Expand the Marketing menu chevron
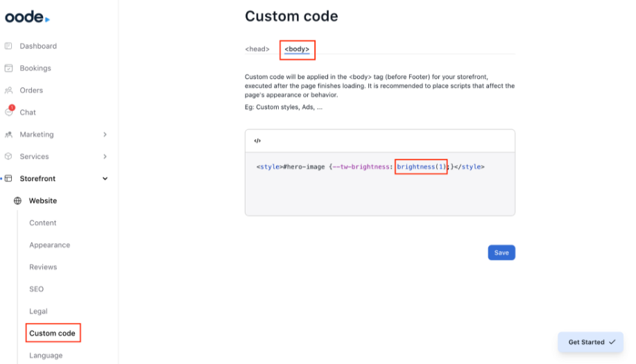The width and height of the screenshot is (636, 364). tap(105, 135)
